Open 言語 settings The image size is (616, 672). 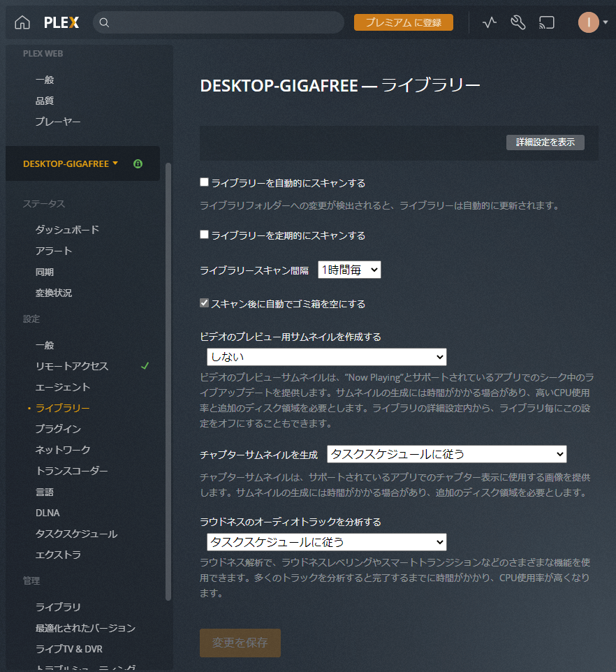click(x=45, y=492)
